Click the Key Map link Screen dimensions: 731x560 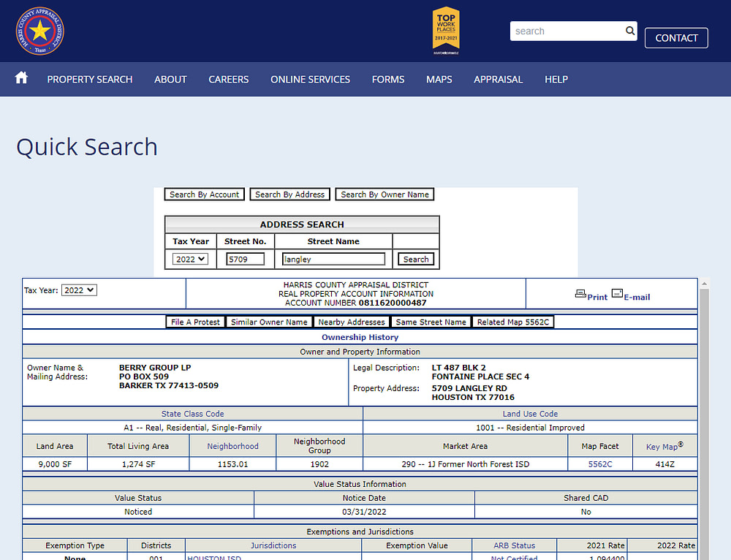[664, 446]
